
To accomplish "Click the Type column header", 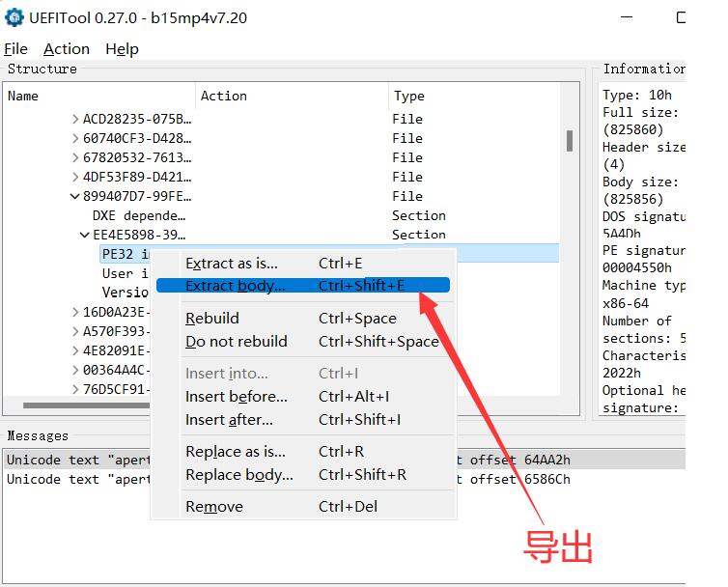I will pos(474,96).
